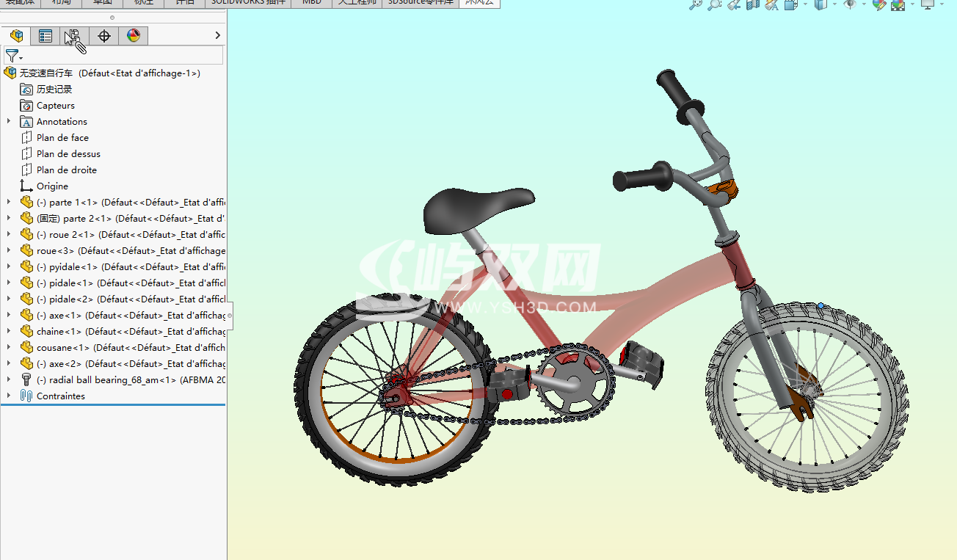Switch to the 装配体 ribbon tab
This screenshot has height=560, width=957.
pos(19,3)
